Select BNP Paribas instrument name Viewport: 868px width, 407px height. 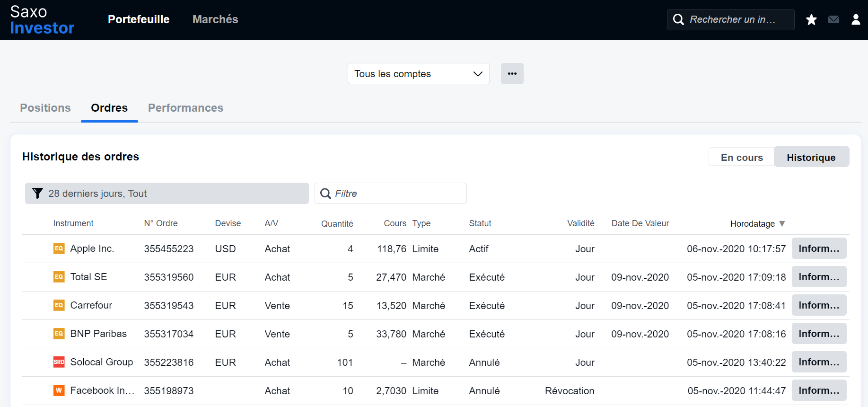[98, 334]
